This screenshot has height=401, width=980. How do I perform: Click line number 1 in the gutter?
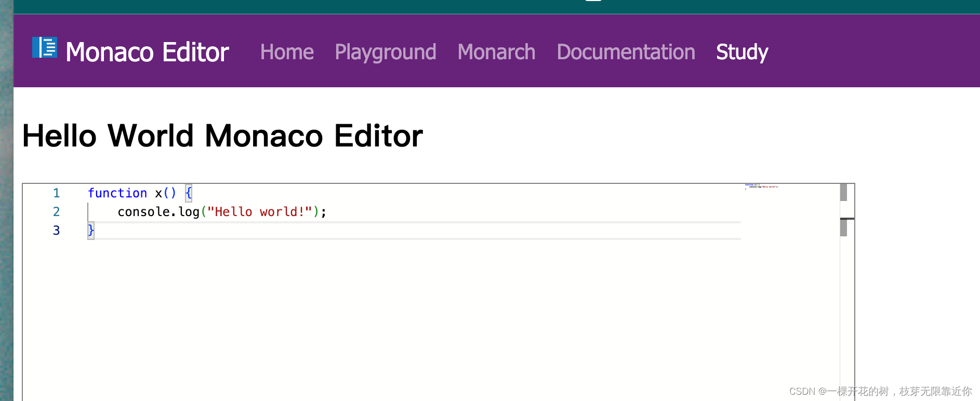[x=57, y=193]
